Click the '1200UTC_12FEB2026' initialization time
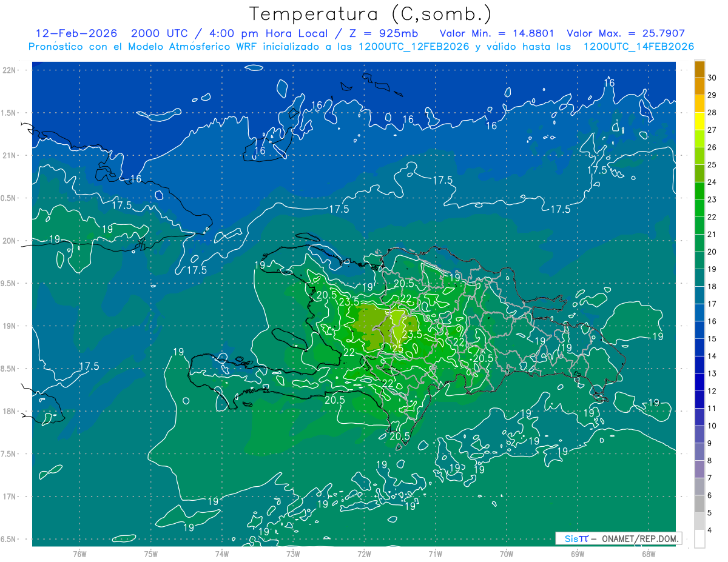Screen dimensions: 728x562 (414, 47)
